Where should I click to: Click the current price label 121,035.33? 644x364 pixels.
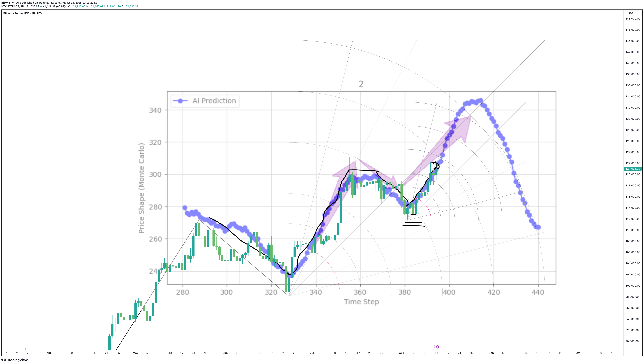pyautogui.click(x=633, y=169)
